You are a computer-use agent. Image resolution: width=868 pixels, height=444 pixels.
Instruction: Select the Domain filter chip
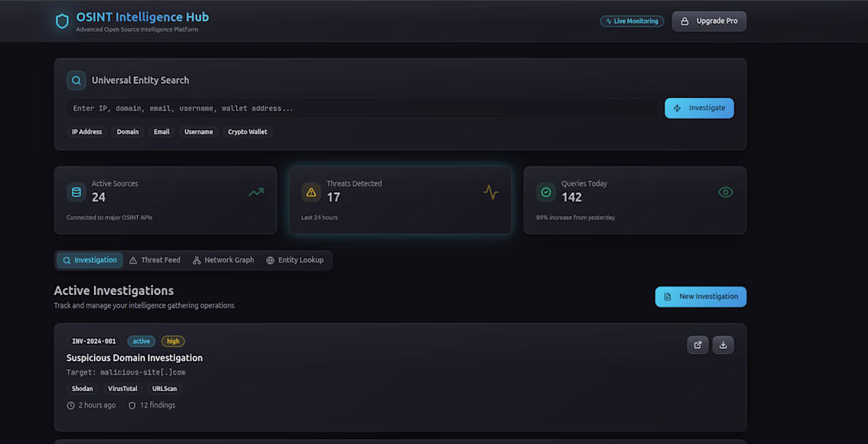point(128,132)
